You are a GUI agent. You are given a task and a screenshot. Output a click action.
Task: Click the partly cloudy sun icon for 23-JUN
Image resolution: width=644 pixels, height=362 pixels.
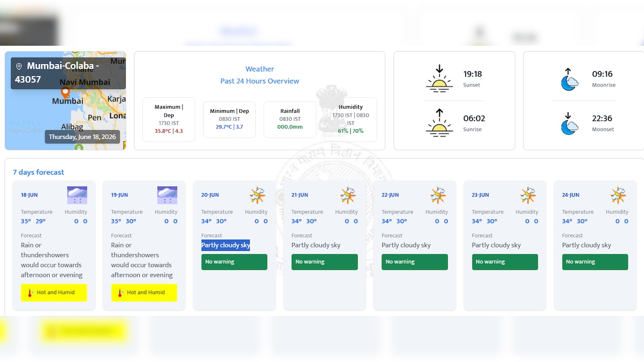click(x=528, y=195)
